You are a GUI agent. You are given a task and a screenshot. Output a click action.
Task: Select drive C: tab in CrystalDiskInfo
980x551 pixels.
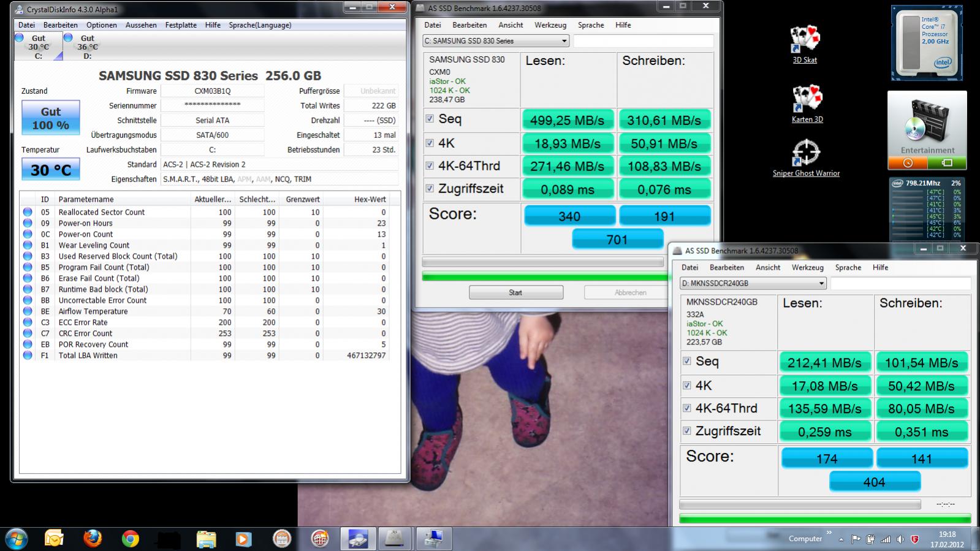[x=38, y=46]
